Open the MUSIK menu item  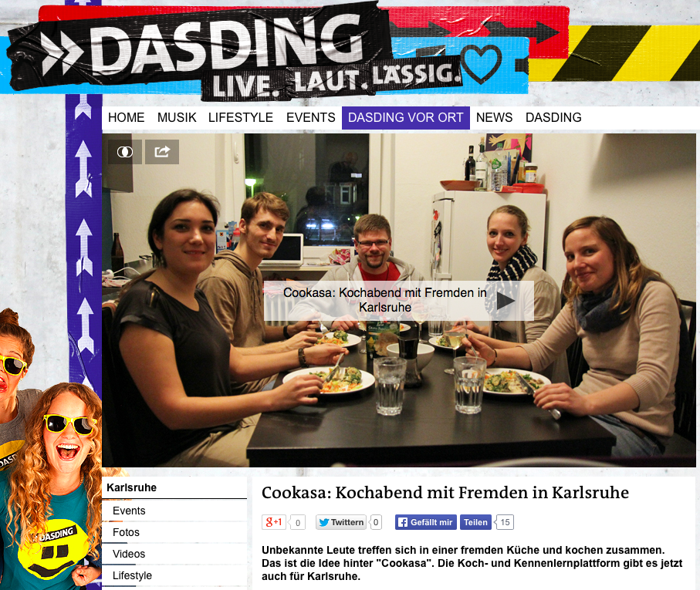coord(177,118)
